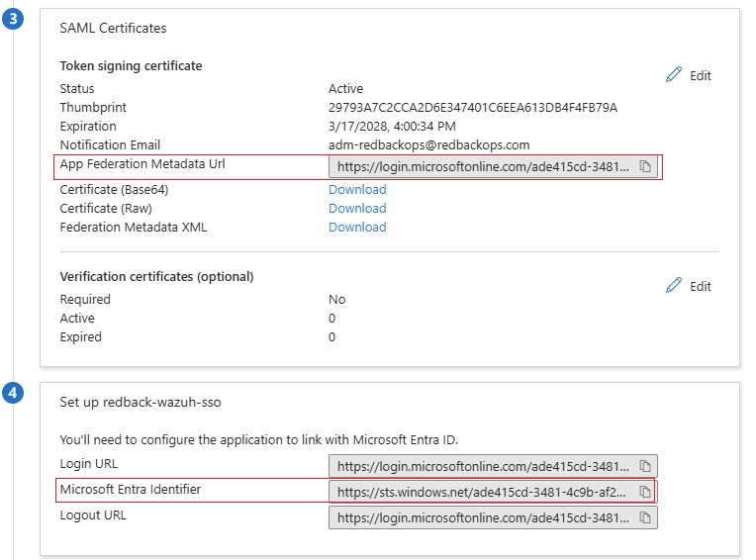Copy the Logout URL value
This screenshot has width=756, height=560.
[644, 517]
